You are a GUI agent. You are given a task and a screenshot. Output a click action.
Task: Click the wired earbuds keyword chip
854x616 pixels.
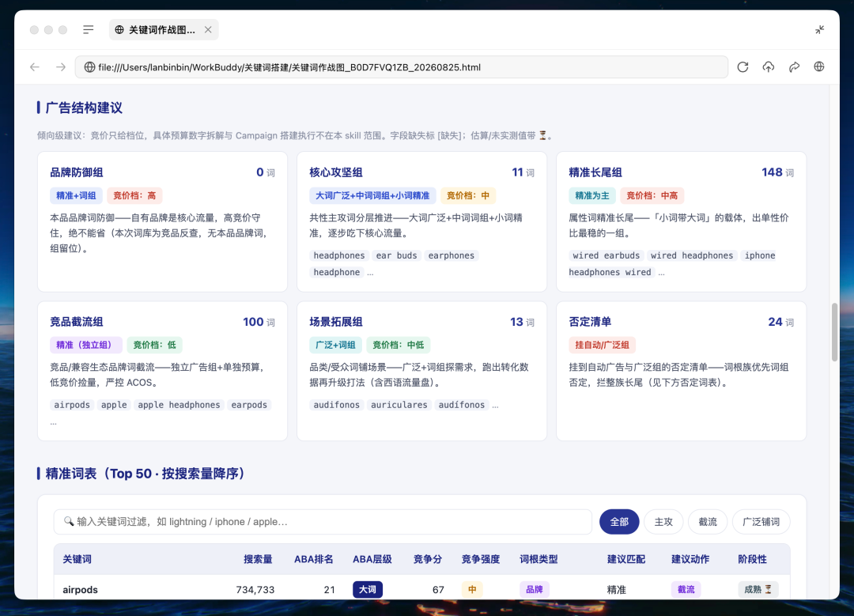(x=606, y=255)
